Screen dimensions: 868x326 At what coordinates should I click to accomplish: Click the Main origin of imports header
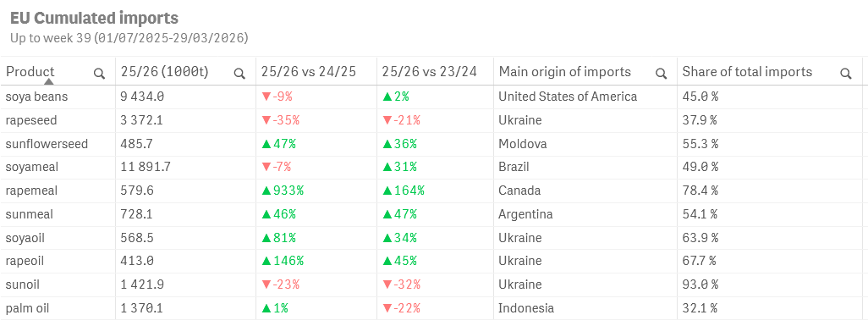point(564,71)
